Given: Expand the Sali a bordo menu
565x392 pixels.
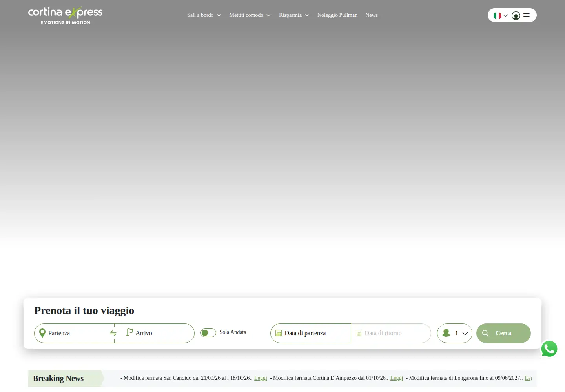Looking at the screenshot, I should pos(204,15).
